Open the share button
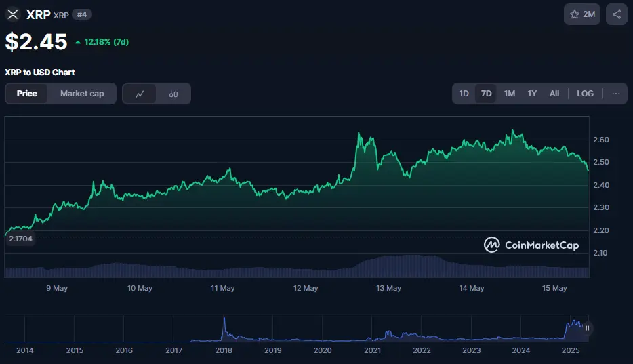633x364 pixels. (617, 14)
